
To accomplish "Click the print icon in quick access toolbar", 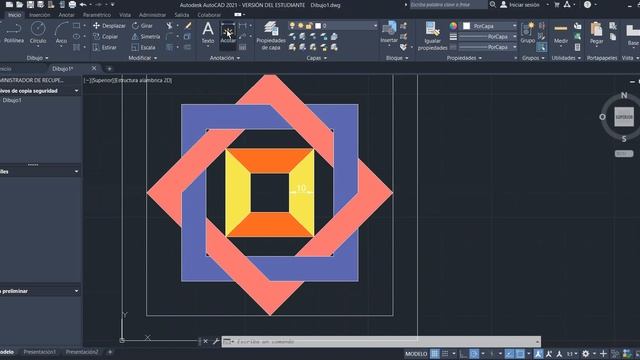I will [x=72, y=5].
